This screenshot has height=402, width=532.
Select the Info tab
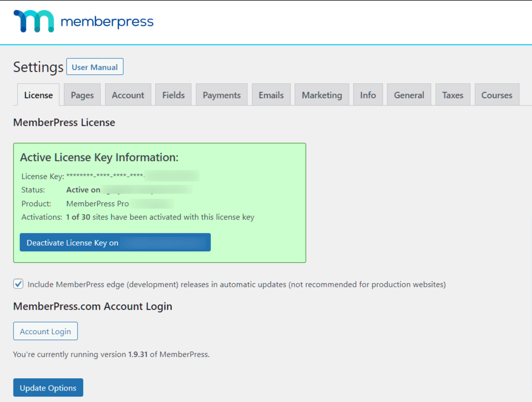tap(368, 94)
